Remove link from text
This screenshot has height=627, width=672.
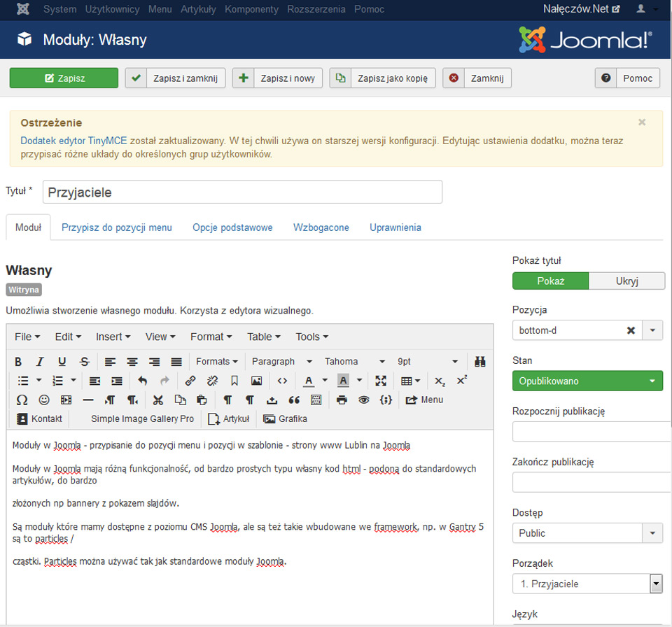tap(212, 381)
